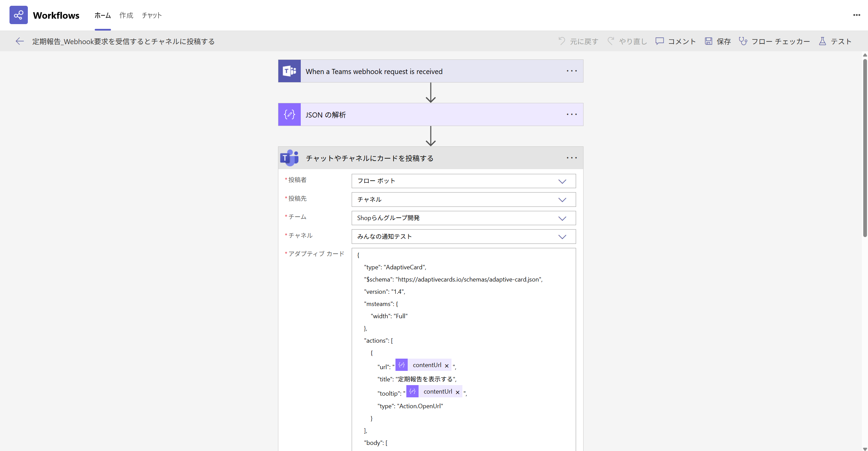This screenshot has width=868, height=451.
Task: Click the アダプティブ カード field label
Action: pos(316,254)
